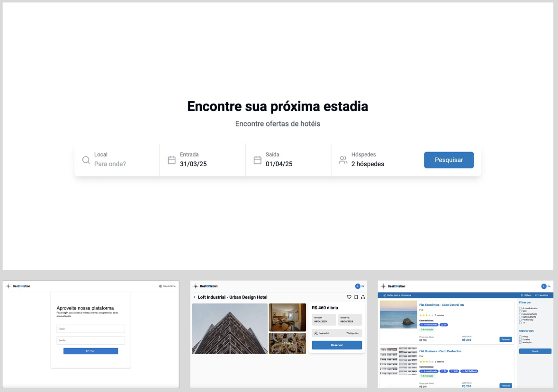The width and height of the screenshot is (558, 392).
Task: Open the user avatar on the hotel detail screen
Action: click(x=358, y=286)
